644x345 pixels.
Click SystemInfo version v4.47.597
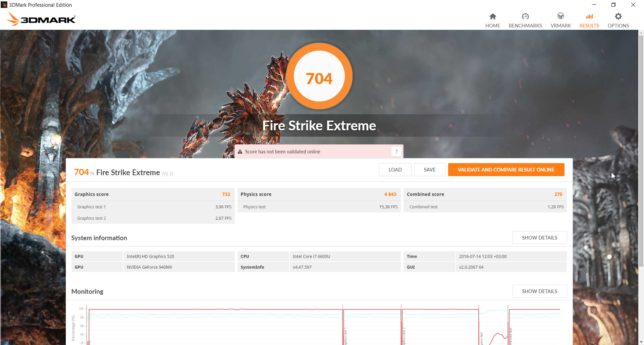pyautogui.click(x=302, y=267)
